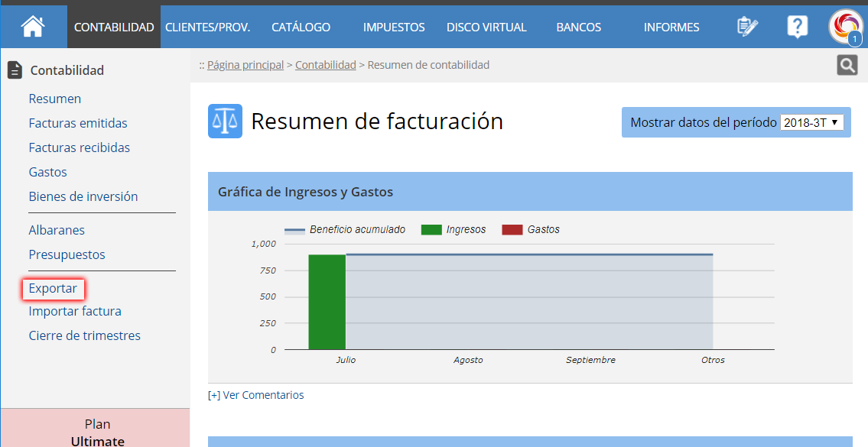Screen dimensions: 868x447
Task: Click the green Julio income bar
Action: pos(327,302)
